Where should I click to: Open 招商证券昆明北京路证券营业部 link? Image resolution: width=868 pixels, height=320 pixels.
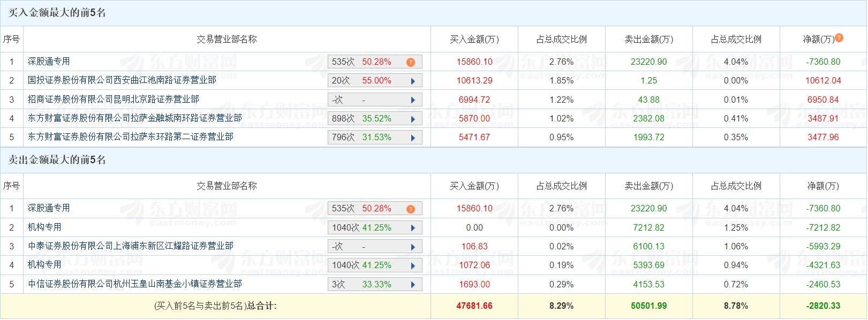pyautogui.click(x=114, y=99)
